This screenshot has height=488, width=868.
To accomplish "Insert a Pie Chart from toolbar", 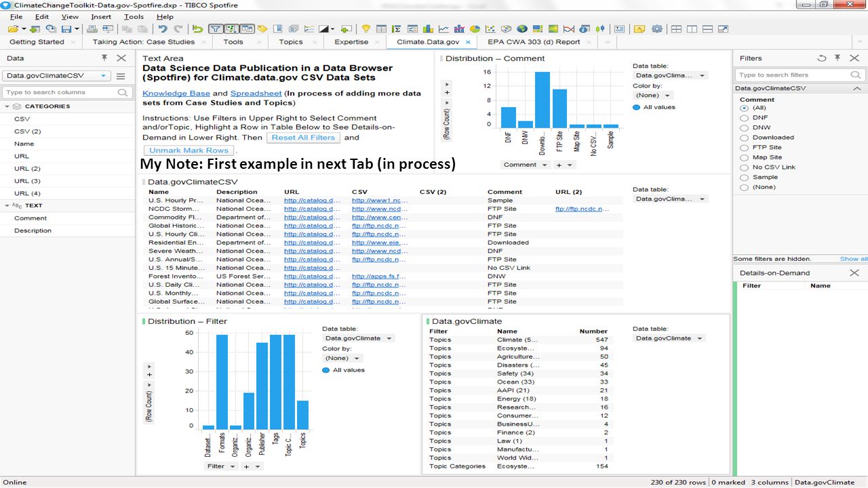I will tap(475, 29).
